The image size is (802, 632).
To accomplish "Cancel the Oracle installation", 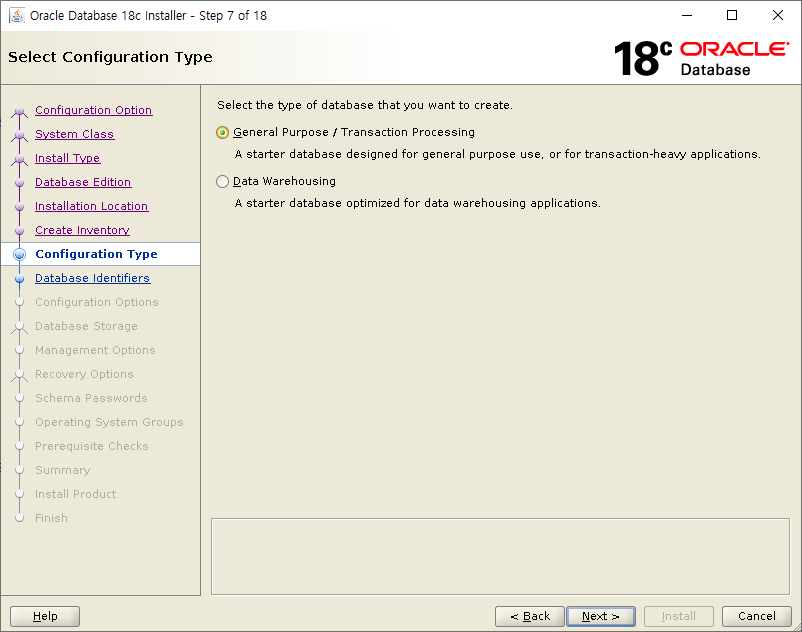I will [x=756, y=616].
